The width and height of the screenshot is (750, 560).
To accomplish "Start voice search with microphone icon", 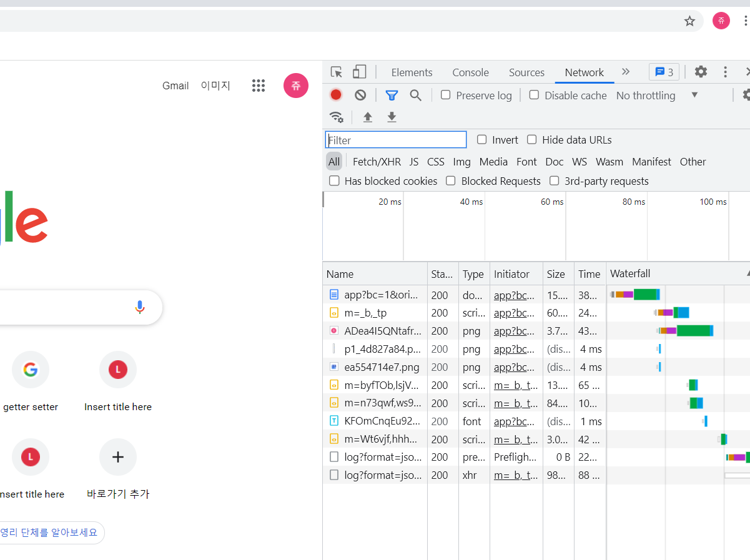I will tap(140, 307).
